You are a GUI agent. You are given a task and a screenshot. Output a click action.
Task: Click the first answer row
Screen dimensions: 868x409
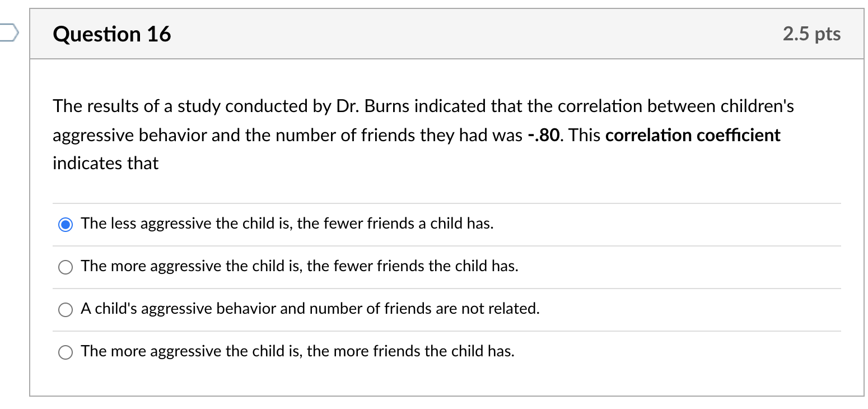pyautogui.click(x=392, y=224)
